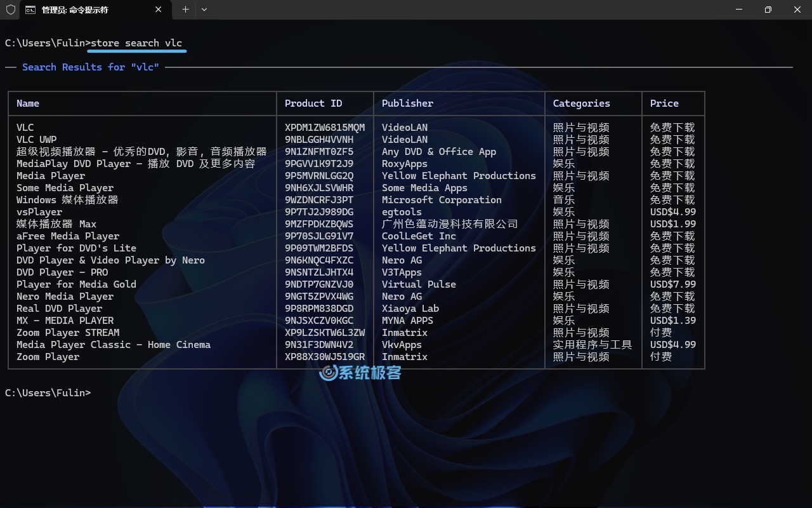This screenshot has width=812, height=508.
Task: Click the maximize window control
Action: [768, 10]
